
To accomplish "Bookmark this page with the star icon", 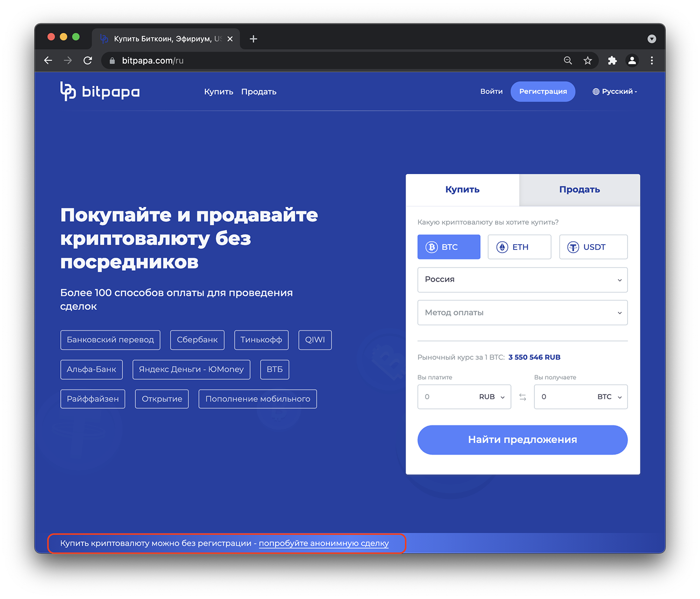I will (x=588, y=60).
